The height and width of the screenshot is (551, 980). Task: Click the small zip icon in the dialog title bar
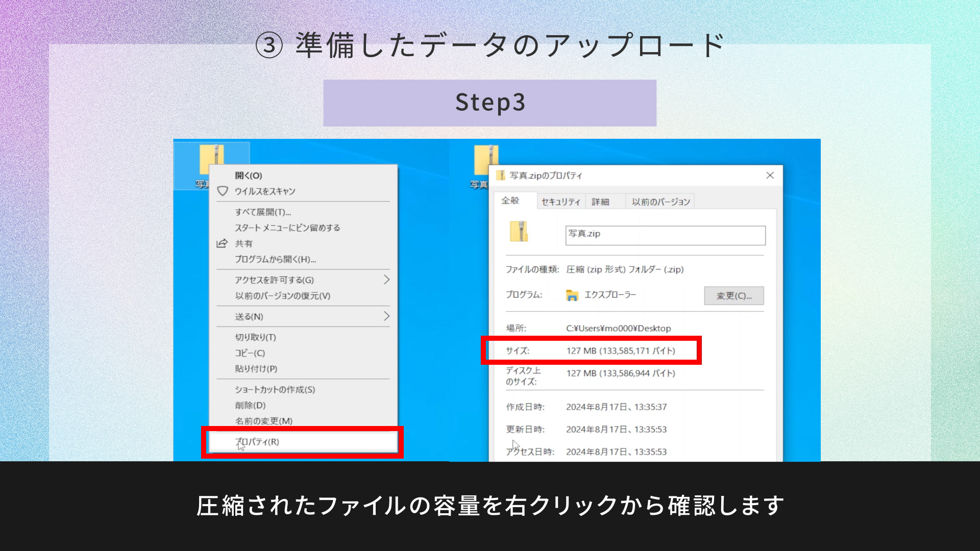click(x=502, y=176)
